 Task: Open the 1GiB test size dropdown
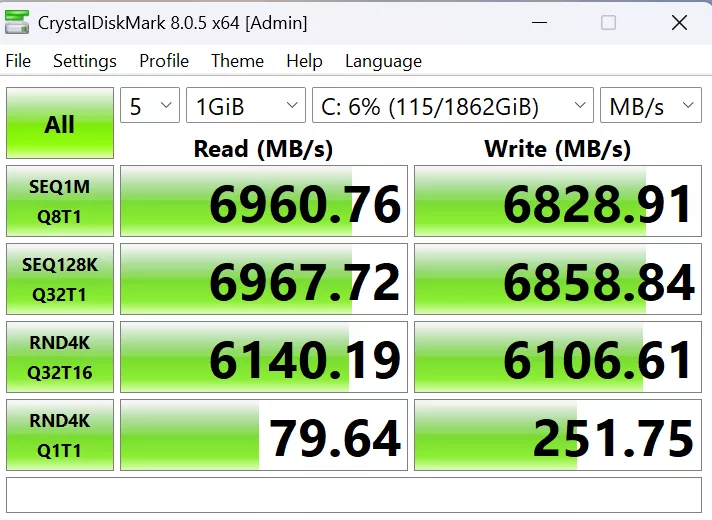[x=246, y=105]
